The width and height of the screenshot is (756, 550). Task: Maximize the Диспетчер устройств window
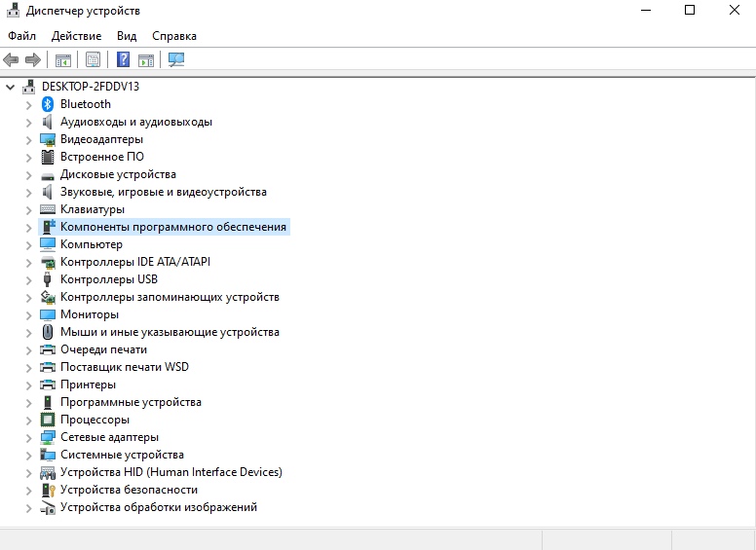click(690, 10)
